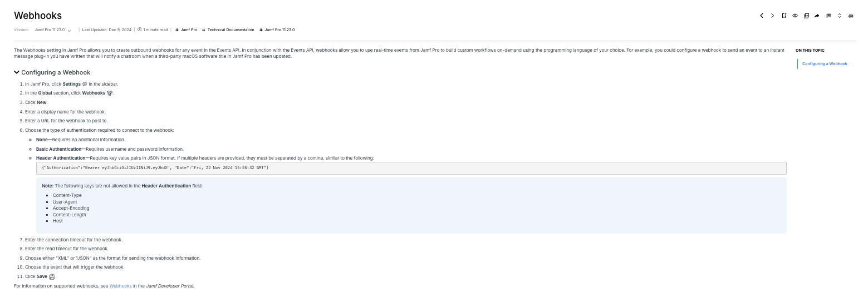Go to the next topic arrow
This screenshot has height=307, width=868.
[773, 16]
